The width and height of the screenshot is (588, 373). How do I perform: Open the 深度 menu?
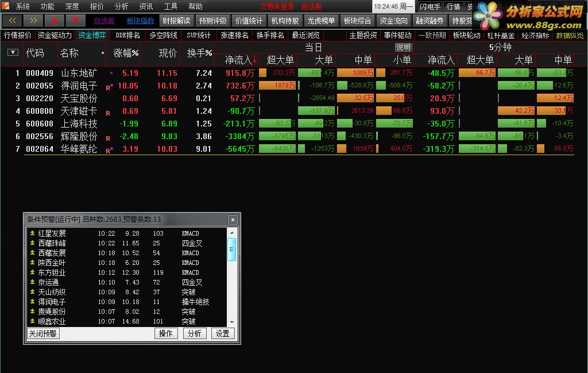coord(72,6)
